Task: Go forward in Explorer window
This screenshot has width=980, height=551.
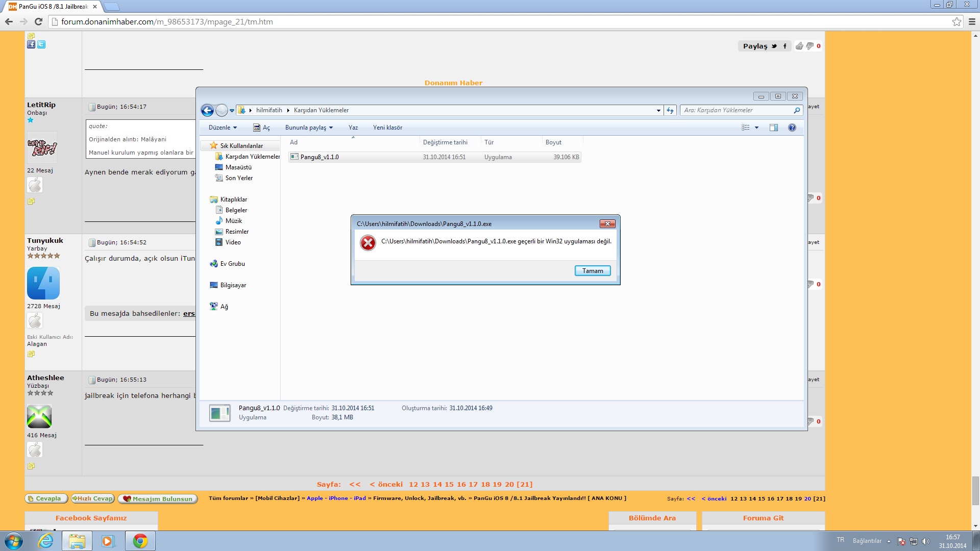Action: pos(222,110)
